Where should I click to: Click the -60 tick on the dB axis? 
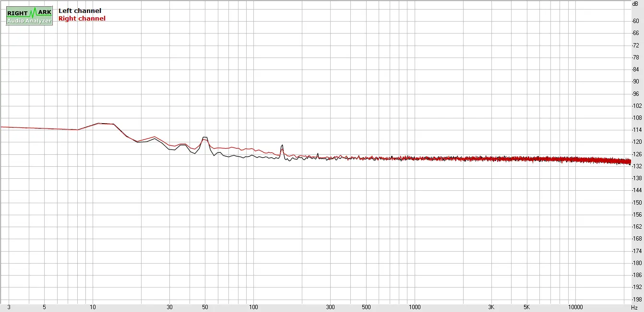(635, 21)
